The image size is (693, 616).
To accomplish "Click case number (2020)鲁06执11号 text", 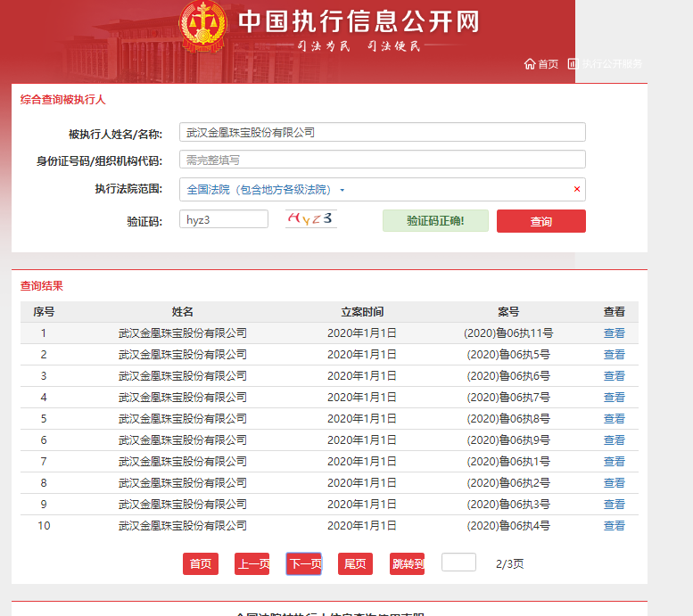I will tap(508, 333).
